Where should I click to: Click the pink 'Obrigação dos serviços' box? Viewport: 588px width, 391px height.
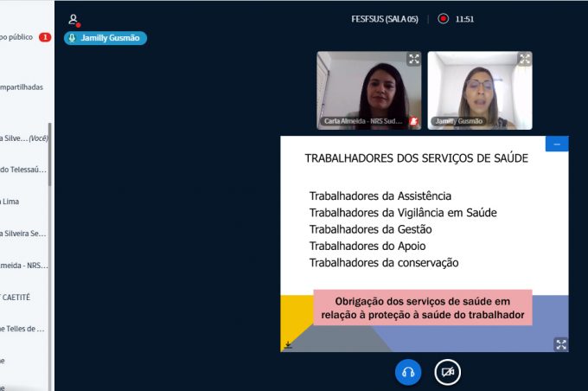pyautogui.click(x=423, y=308)
